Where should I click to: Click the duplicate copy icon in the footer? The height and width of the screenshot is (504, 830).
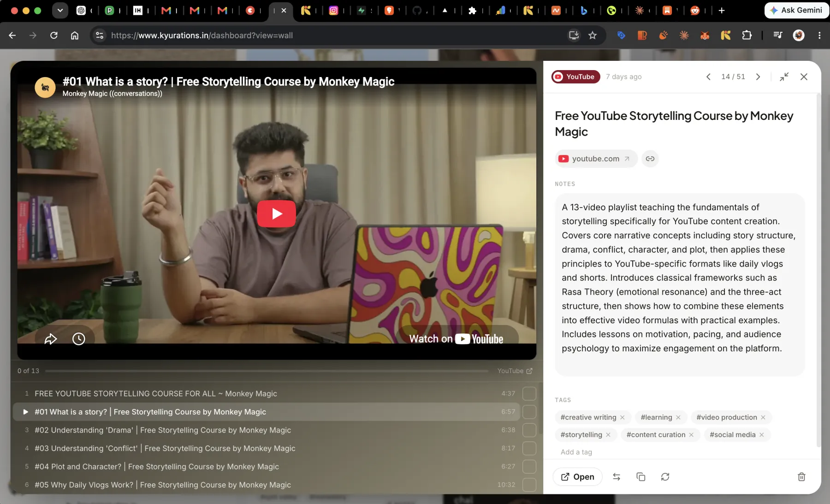(x=640, y=477)
